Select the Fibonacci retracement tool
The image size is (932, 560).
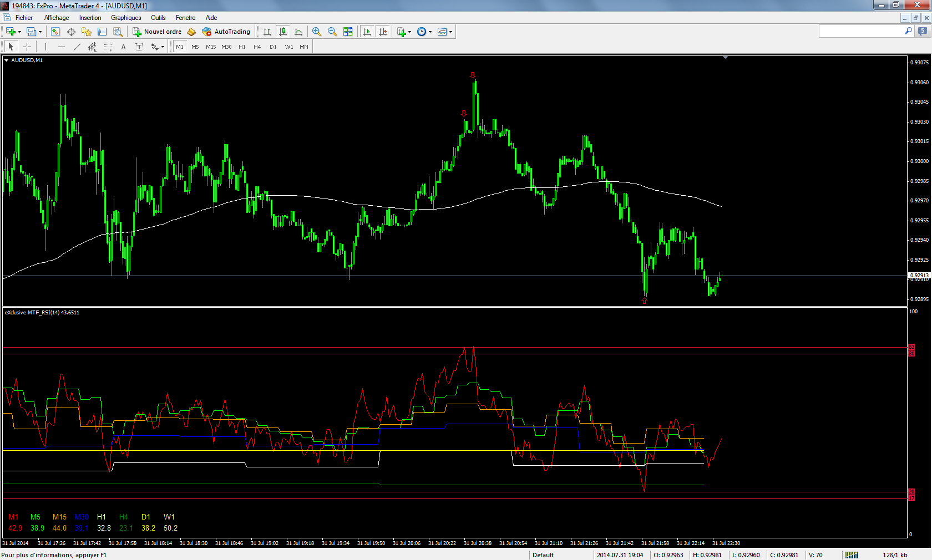point(108,47)
